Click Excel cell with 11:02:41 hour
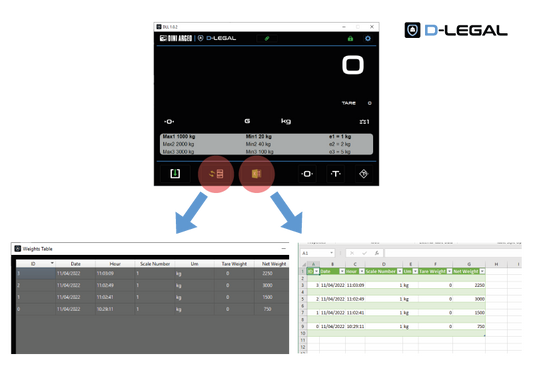This screenshot has height=376, width=533. click(355, 312)
